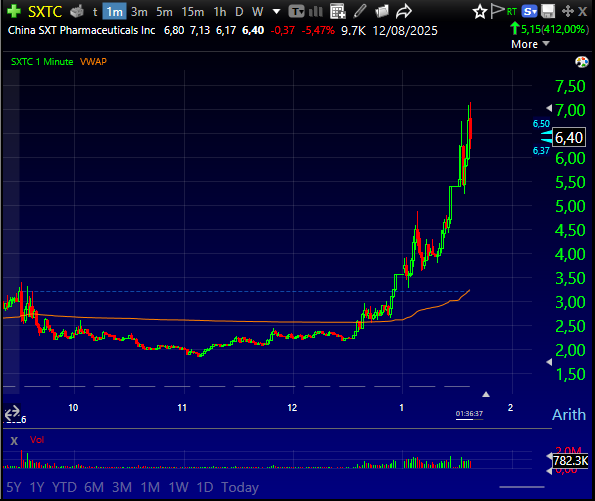Click the VWAP indicator label

pyautogui.click(x=93, y=61)
